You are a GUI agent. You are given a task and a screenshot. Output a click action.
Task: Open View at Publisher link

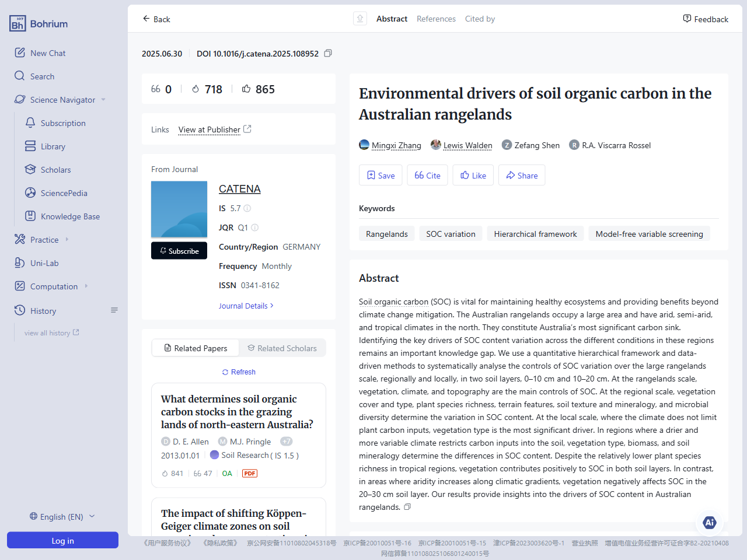210,129
